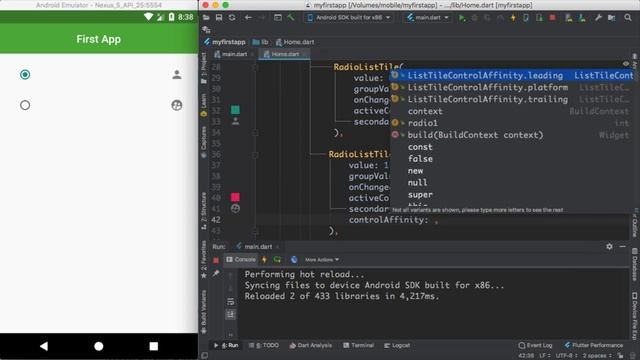Run the app with the green play icon
640x360 pixels.
point(462,18)
